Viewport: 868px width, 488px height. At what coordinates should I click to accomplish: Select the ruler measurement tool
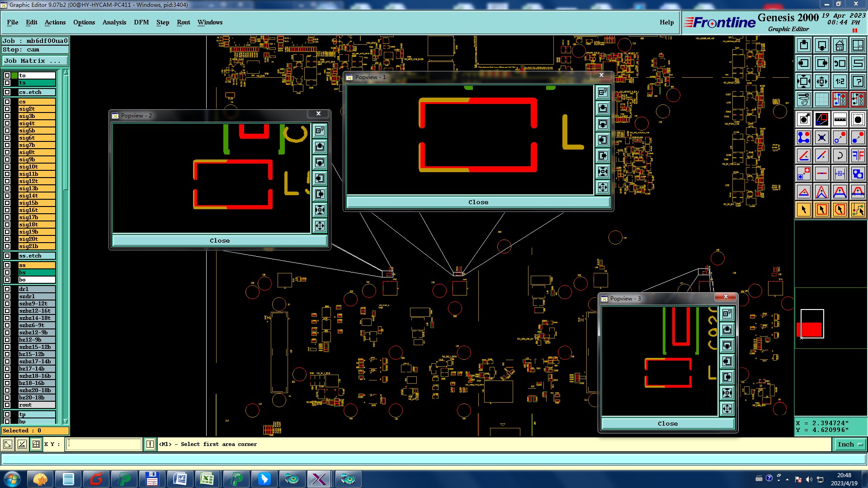840,119
